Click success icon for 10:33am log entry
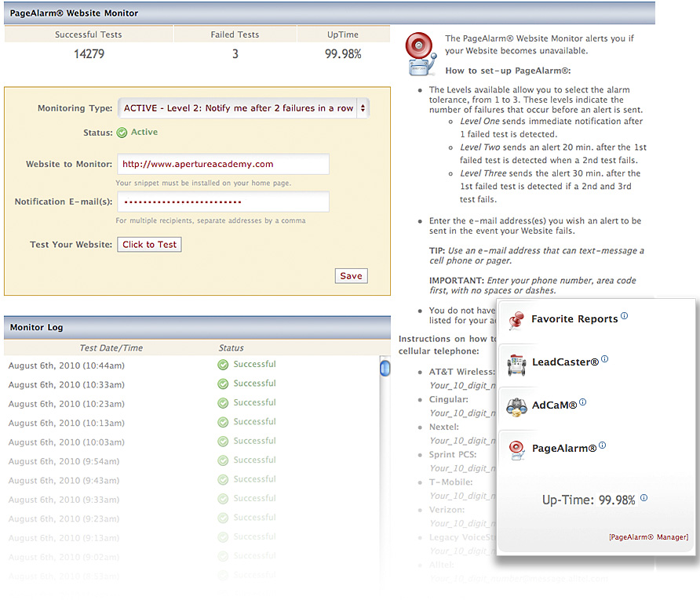Image resolution: width=700 pixels, height=600 pixels. click(223, 384)
